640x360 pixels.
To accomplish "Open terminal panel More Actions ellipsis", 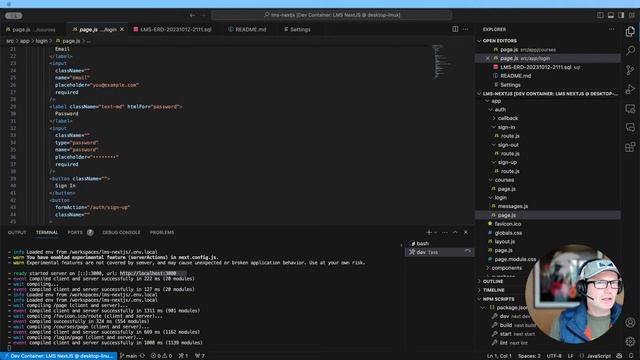I will (x=445, y=232).
